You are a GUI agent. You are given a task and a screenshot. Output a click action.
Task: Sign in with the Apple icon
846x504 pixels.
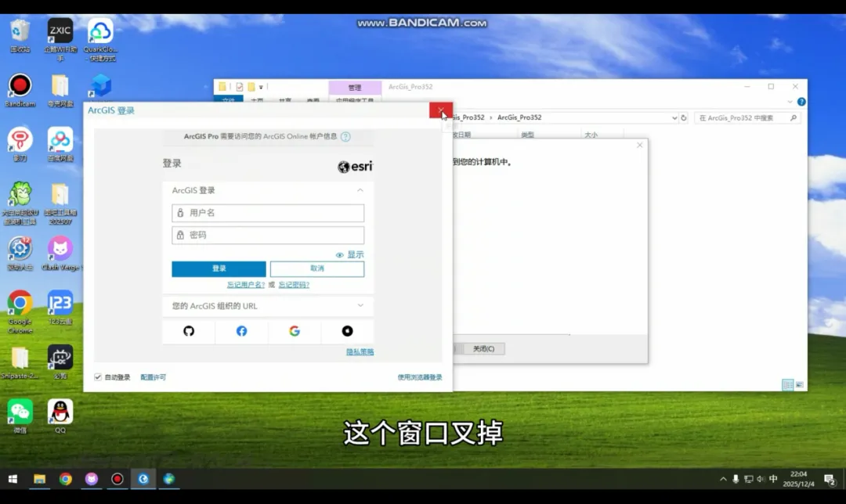(x=347, y=331)
